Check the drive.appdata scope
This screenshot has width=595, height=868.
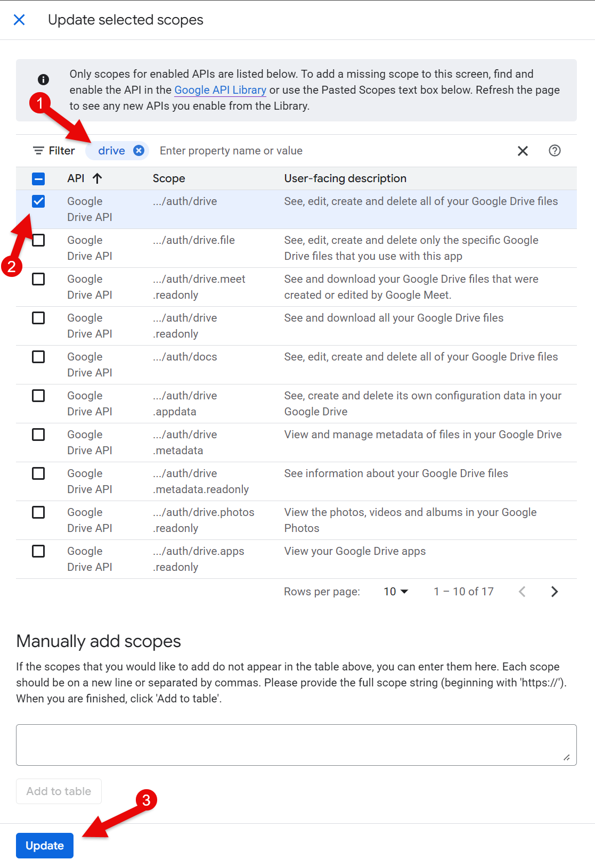[x=38, y=396]
